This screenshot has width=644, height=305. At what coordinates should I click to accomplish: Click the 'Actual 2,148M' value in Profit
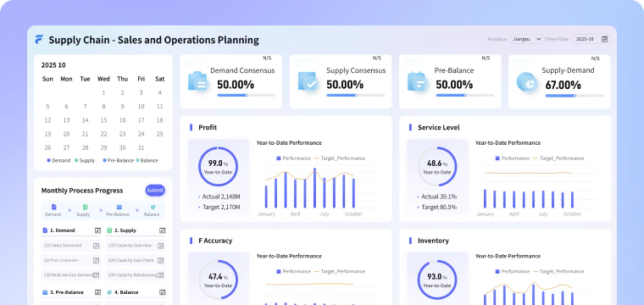tap(221, 197)
